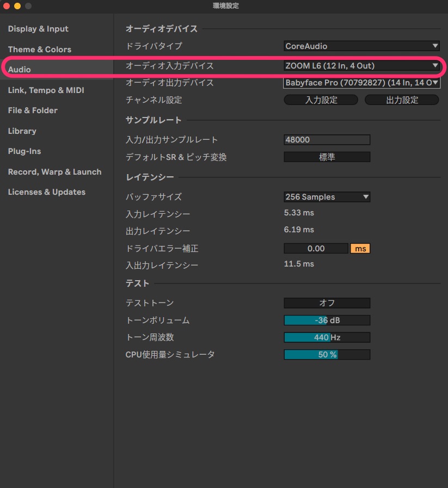The height and width of the screenshot is (488, 448).
Task: Click the 440 Hz tone frequency slider
Action: pyautogui.click(x=327, y=337)
